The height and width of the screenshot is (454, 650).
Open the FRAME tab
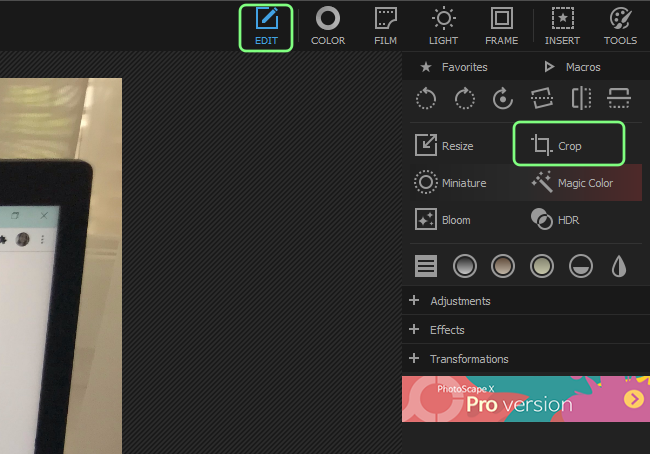[502, 27]
